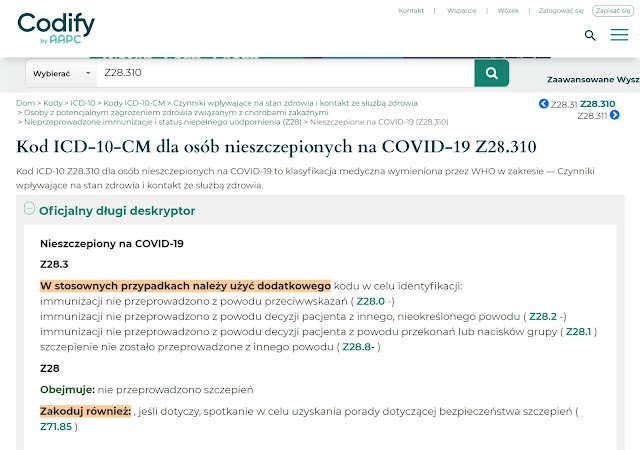The image size is (640, 450).
Task: Open the Kontakt link
Action: tap(411, 11)
